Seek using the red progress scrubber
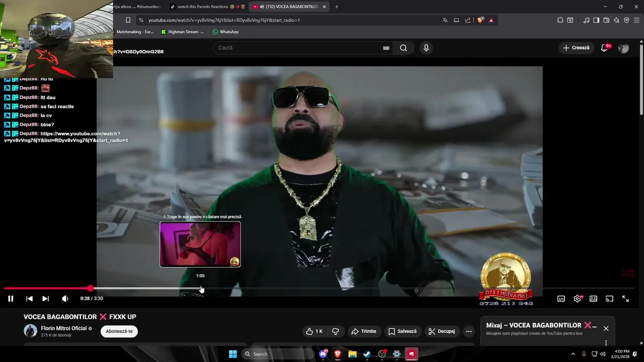Viewport: 644px width, 362px height. 90,289
